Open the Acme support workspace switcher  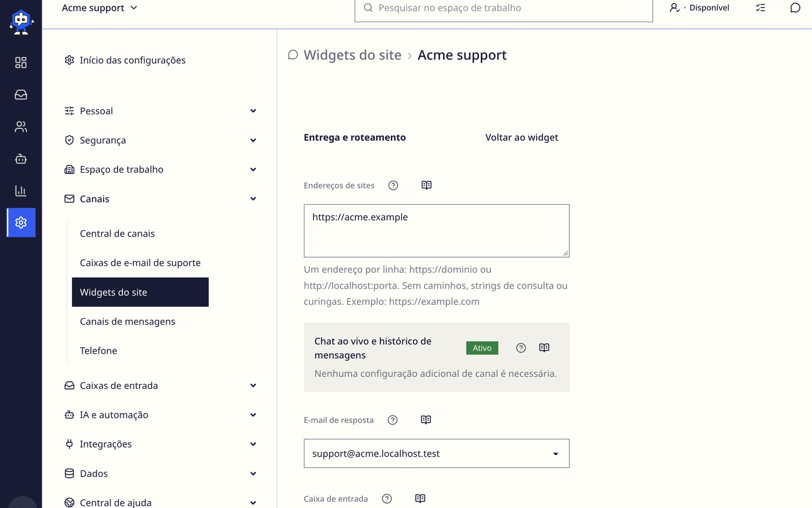[99, 8]
